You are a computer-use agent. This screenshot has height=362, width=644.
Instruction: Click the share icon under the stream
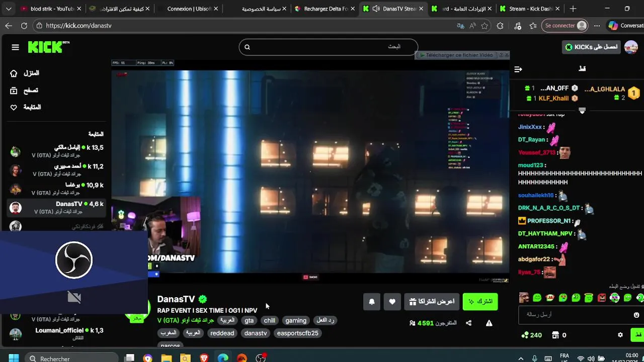pyautogui.click(x=468, y=323)
